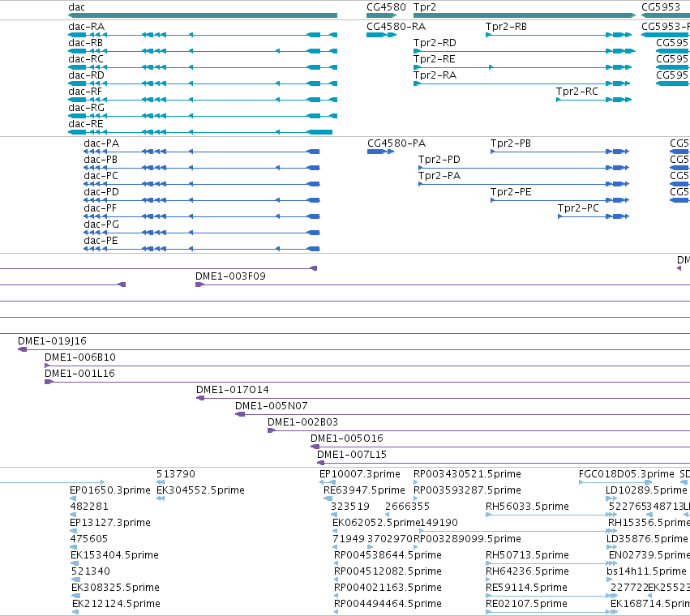This screenshot has width=690, height=616.
Task: Click clone DME1-003F09
Action: tap(230, 276)
